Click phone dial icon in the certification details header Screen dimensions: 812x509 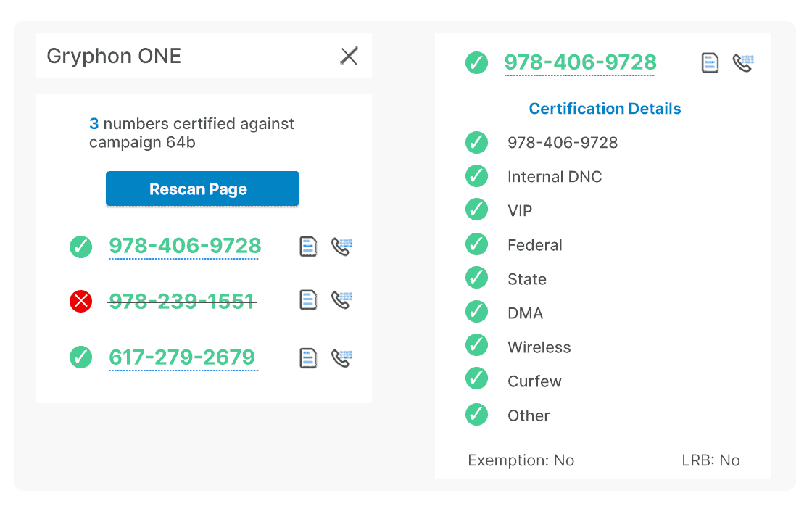pyautogui.click(x=743, y=62)
